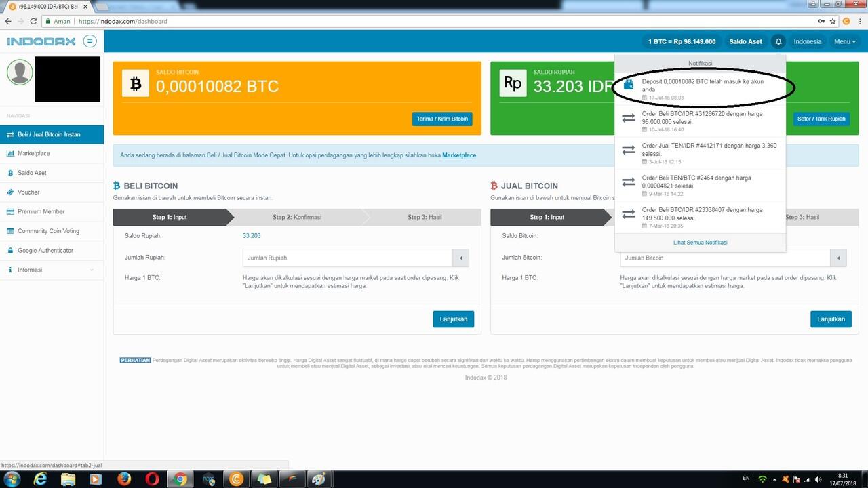The height and width of the screenshot is (488, 868).
Task: Open the notification bell icon
Action: (x=778, y=41)
